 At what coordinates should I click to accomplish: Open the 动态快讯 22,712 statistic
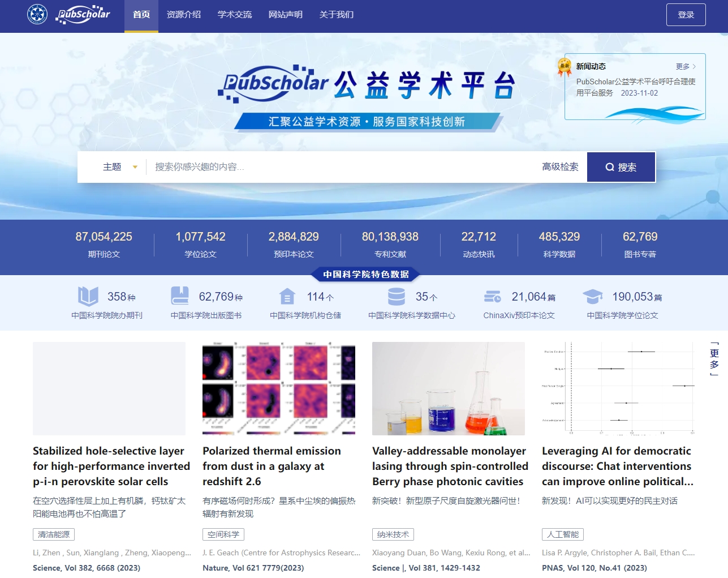pyautogui.click(x=479, y=245)
